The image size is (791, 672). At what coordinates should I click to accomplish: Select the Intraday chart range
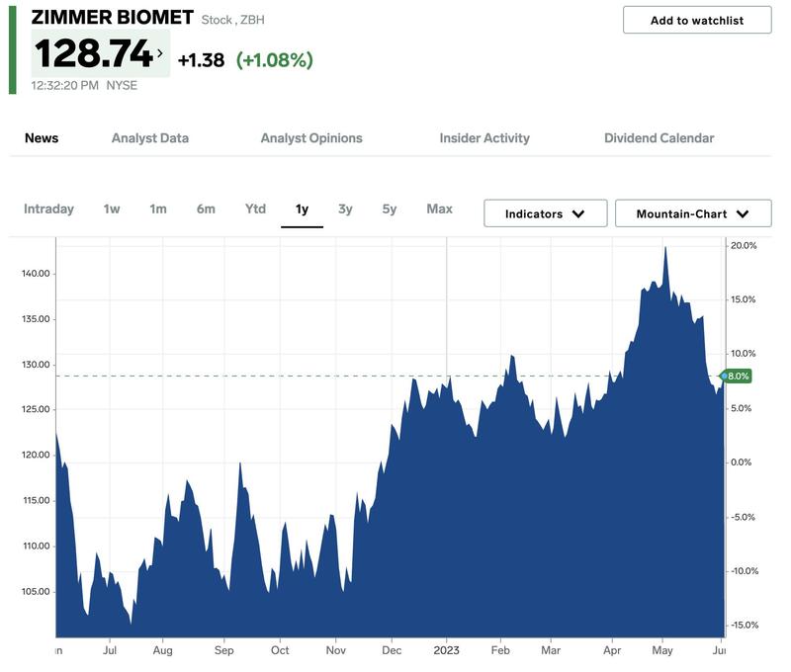(x=48, y=209)
